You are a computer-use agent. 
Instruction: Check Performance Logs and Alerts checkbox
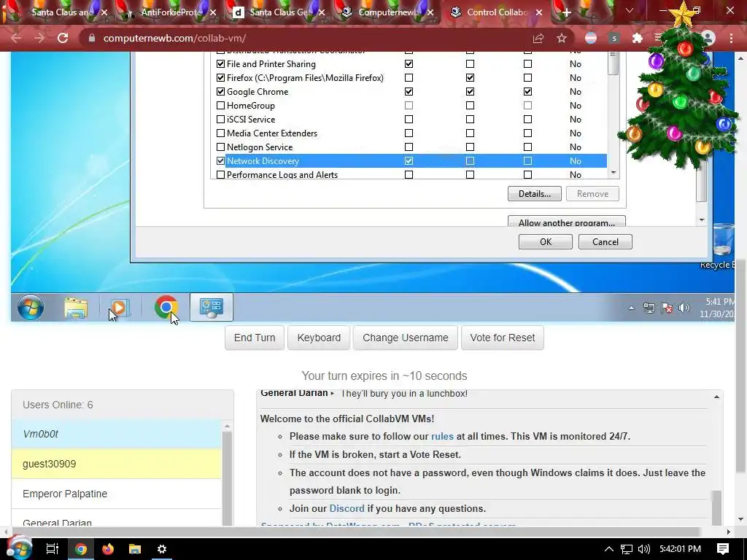(220, 175)
